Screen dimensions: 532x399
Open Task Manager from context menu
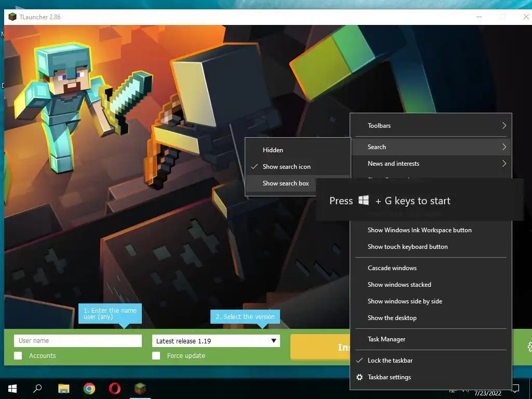[x=431, y=339]
